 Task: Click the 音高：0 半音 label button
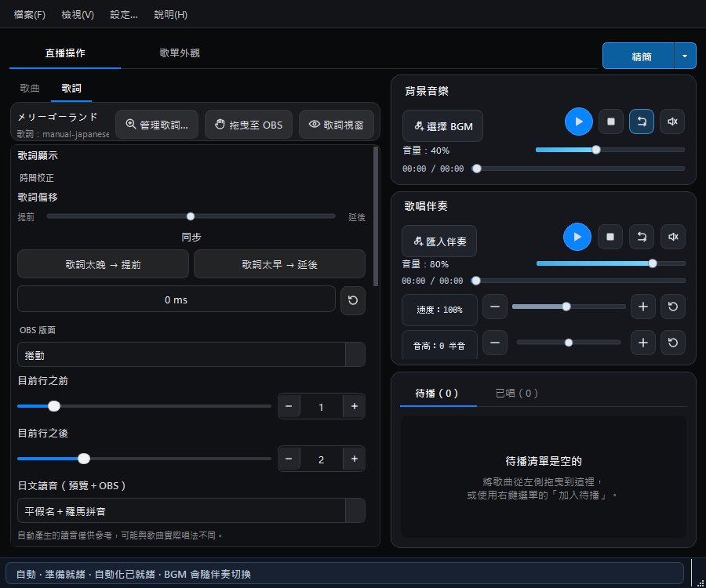pyautogui.click(x=439, y=346)
